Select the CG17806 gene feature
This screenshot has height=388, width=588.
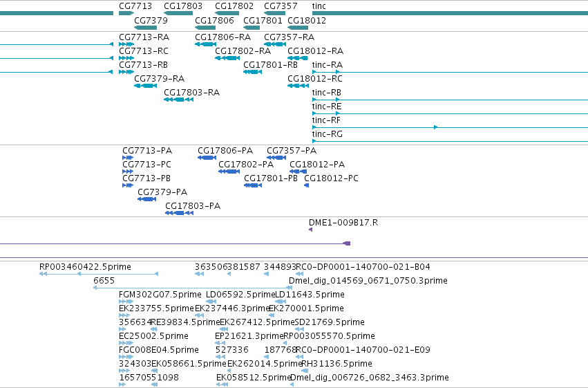205,28
